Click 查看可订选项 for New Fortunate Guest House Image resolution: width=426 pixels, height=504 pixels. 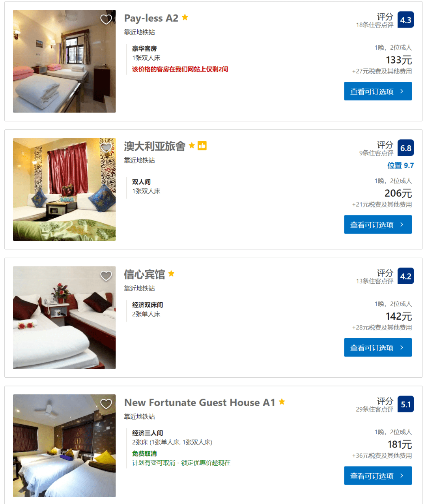point(378,476)
